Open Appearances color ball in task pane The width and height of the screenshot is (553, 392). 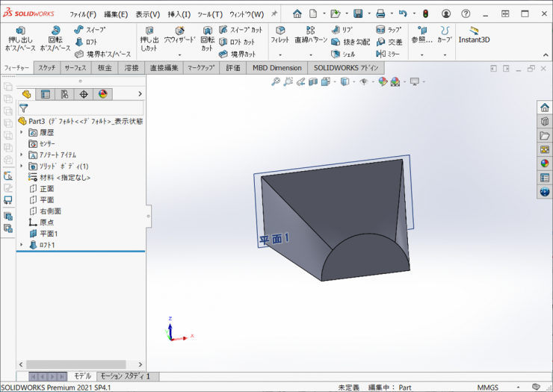pyautogui.click(x=545, y=164)
